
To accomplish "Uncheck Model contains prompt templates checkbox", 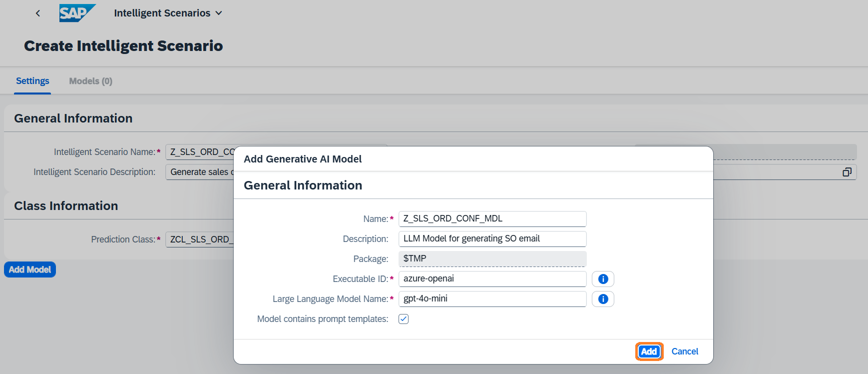I will point(404,319).
